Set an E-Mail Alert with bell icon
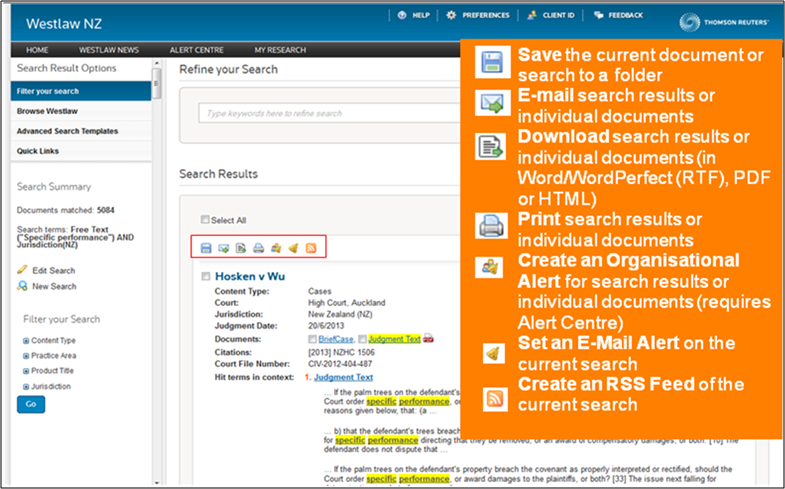The width and height of the screenshot is (785, 489). point(293,248)
